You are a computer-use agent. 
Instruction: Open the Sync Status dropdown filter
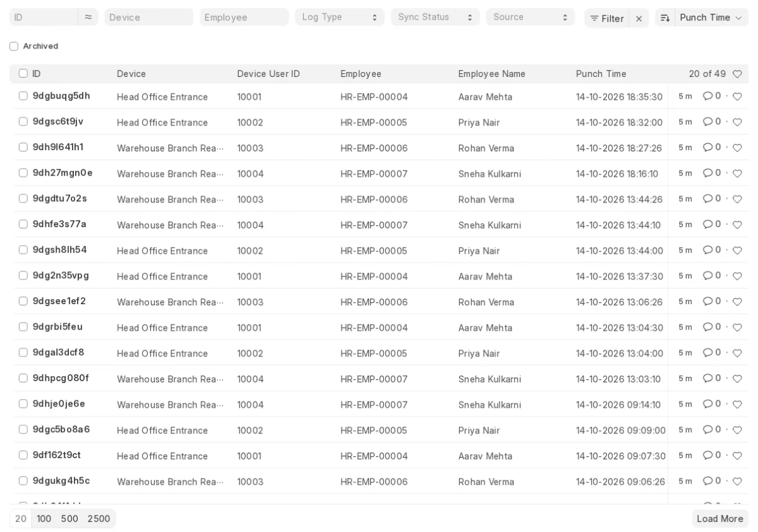(435, 17)
